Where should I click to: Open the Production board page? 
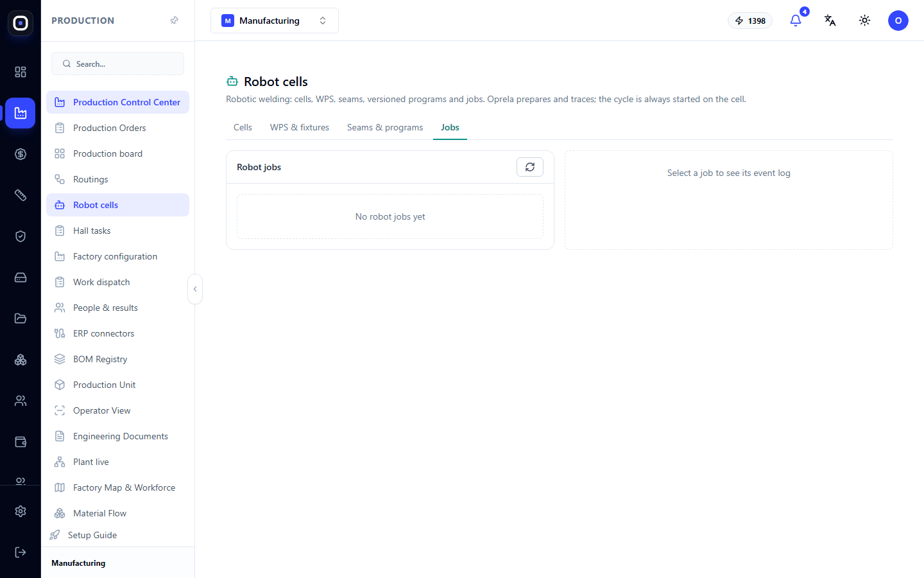pyautogui.click(x=117, y=153)
